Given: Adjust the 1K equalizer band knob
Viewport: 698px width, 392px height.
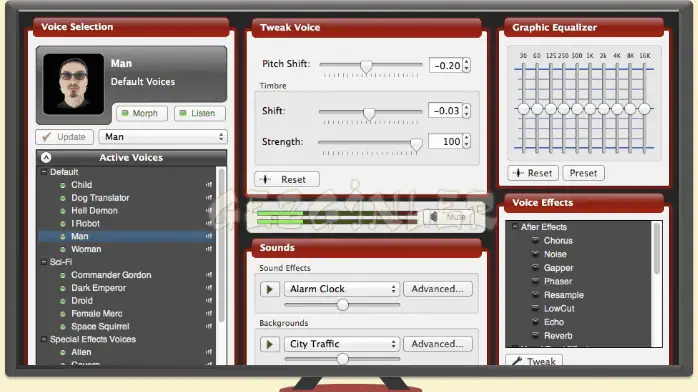Looking at the screenshot, I should (x=590, y=109).
